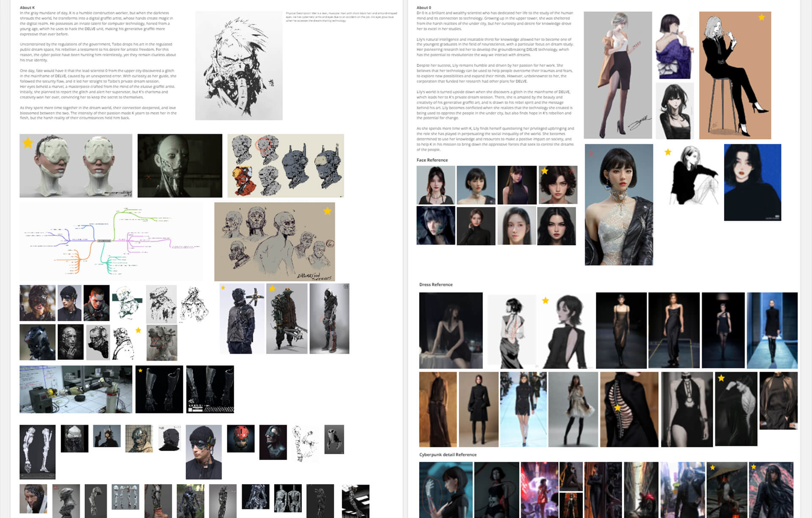
Task: Select the "Face Reference" label
Action: point(432,160)
